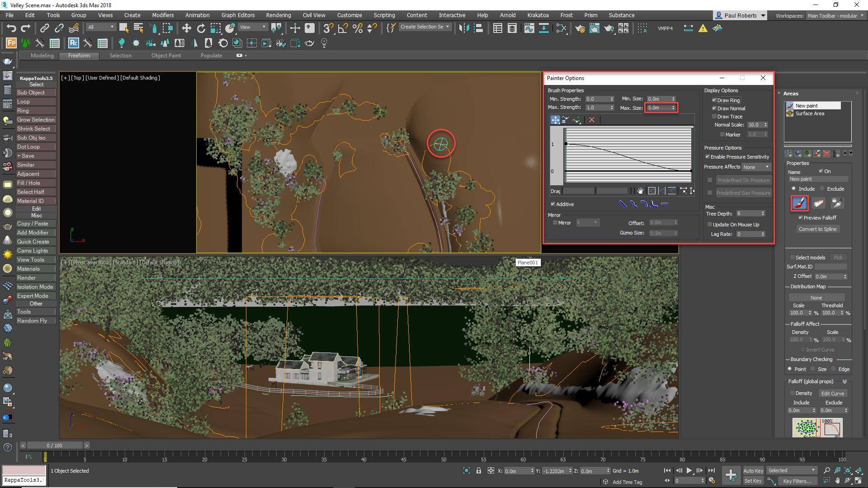This screenshot has width=868, height=488.
Task: Select the Move control point icon in Painter Options
Action: pyautogui.click(x=555, y=120)
